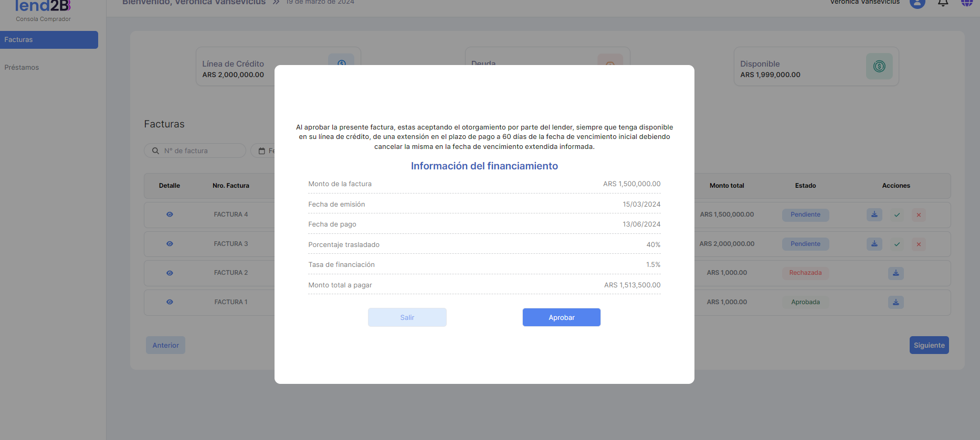View details of FACTURA 2 eye icon
Viewport: 980px width, 440px height.
[170, 273]
